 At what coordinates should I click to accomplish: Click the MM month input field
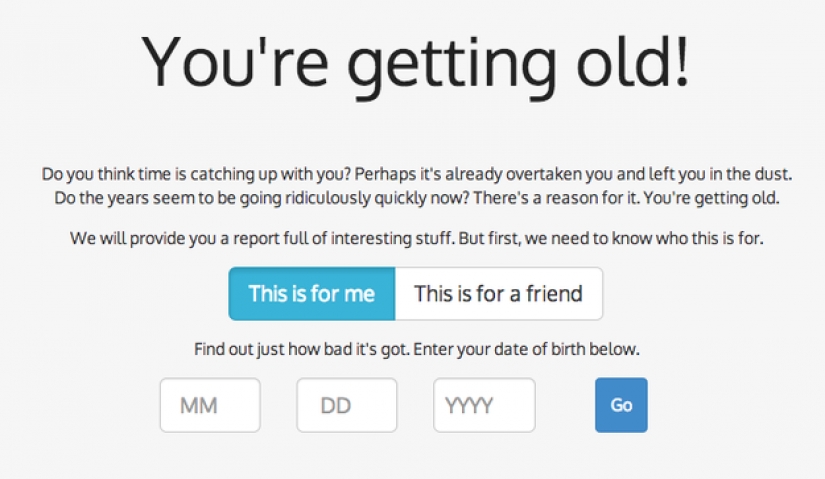coord(210,405)
